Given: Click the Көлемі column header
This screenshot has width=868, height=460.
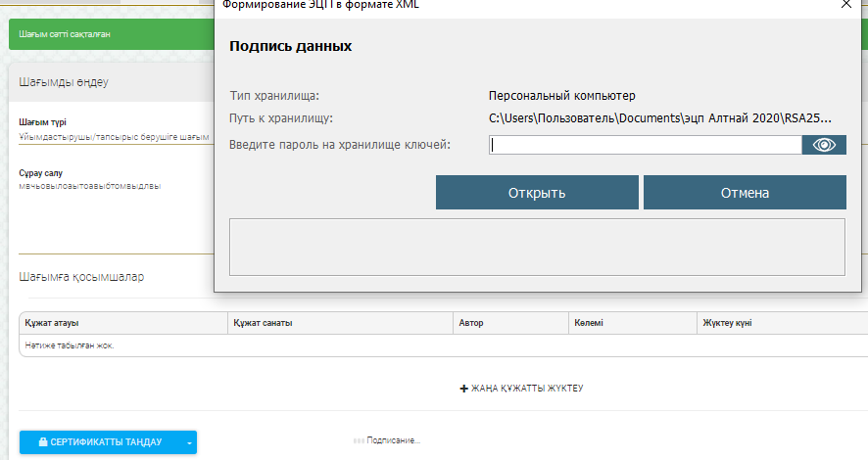Looking at the screenshot, I should click(x=589, y=323).
